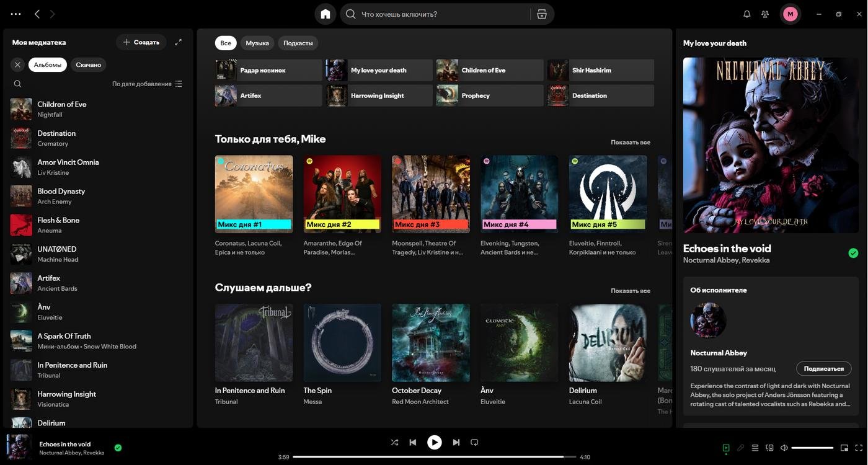This screenshot has width=868, height=465.
Task: Select the Все filter tab
Action: point(226,43)
